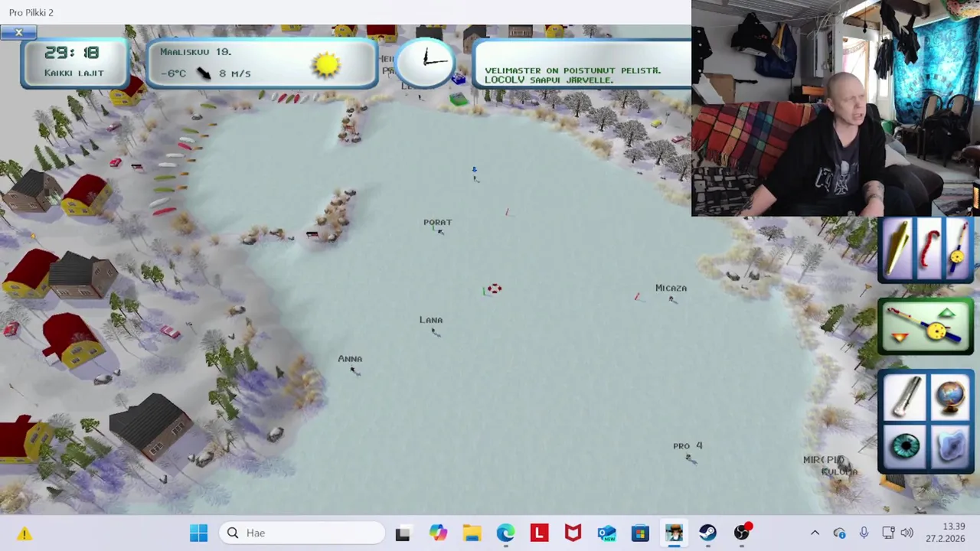Click the 29:18 timer display
The height and width of the screenshot is (551, 980).
coord(71,53)
